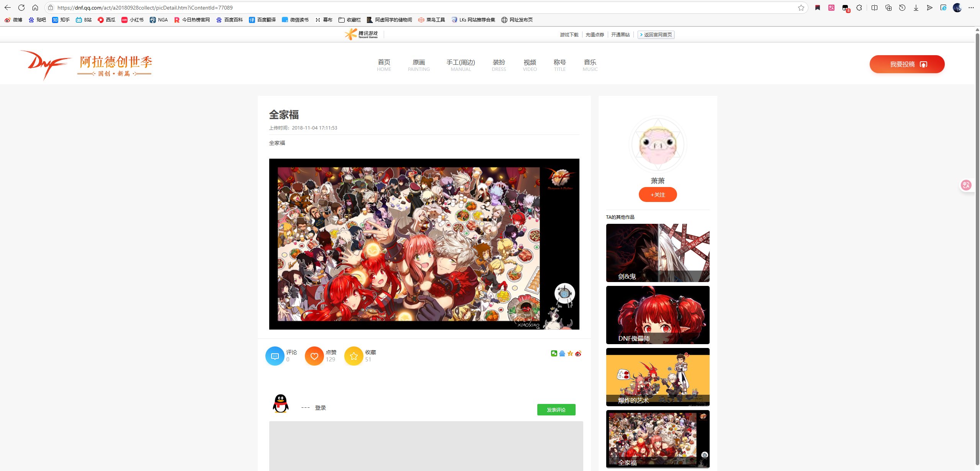Open 开通黑钻 link
Image resolution: width=980 pixels, height=471 pixels.
tap(620, 35)
